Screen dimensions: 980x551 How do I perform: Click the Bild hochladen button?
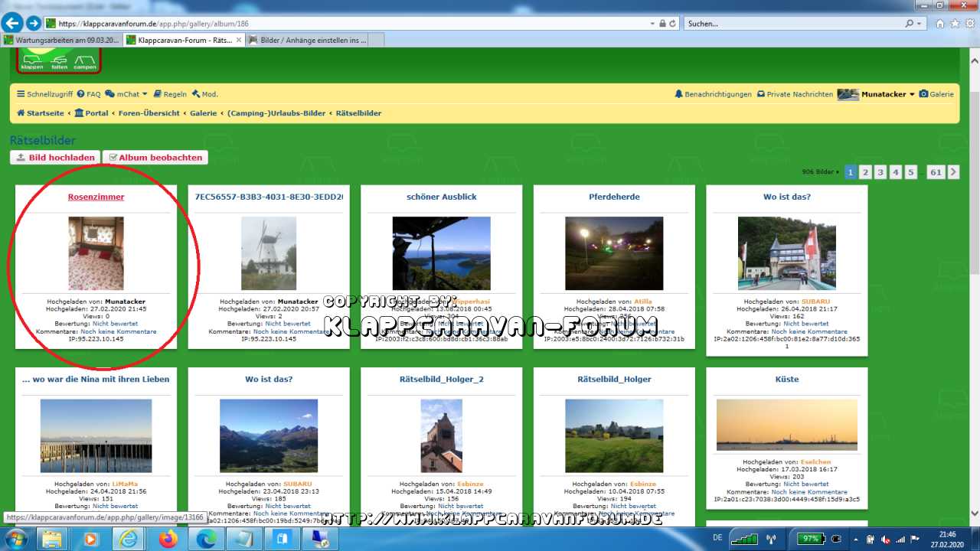[55, 158]
